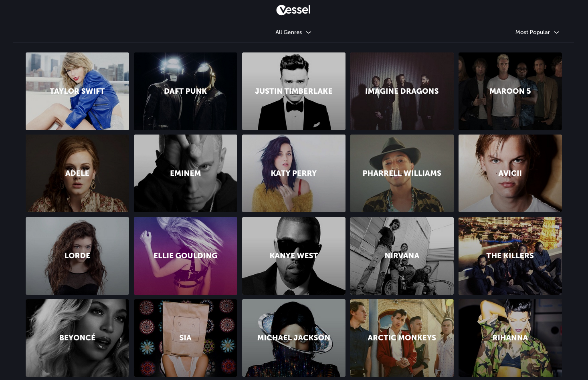Select the Adele artist tile
The height and width of the screenshot is (380, 588).
pyautogui.click(x=77, y=173)
